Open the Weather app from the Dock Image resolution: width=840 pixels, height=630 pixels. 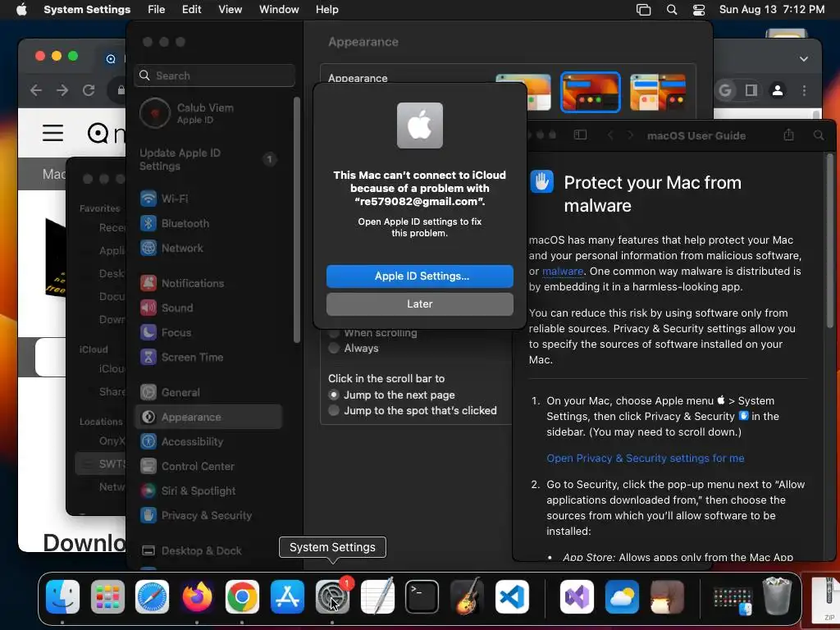[x=622, y=596]
